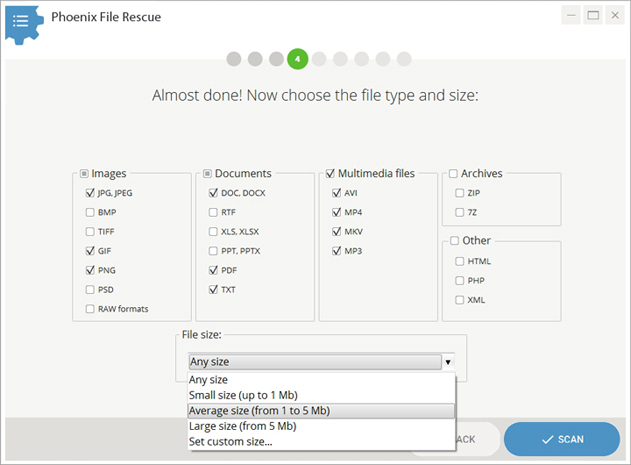Uncheck DOC, DOCX file type
The height and width of the screenshot is (465, 631).
[213, 193]
